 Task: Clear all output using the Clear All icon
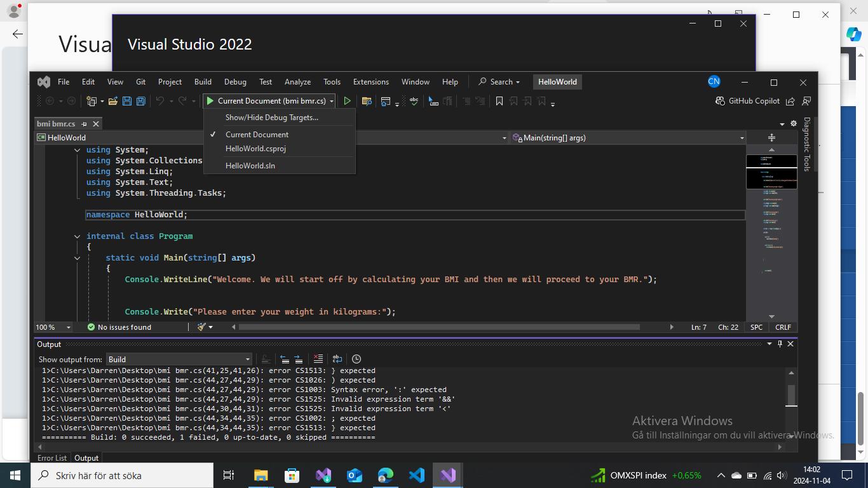[x=318, y=359]
